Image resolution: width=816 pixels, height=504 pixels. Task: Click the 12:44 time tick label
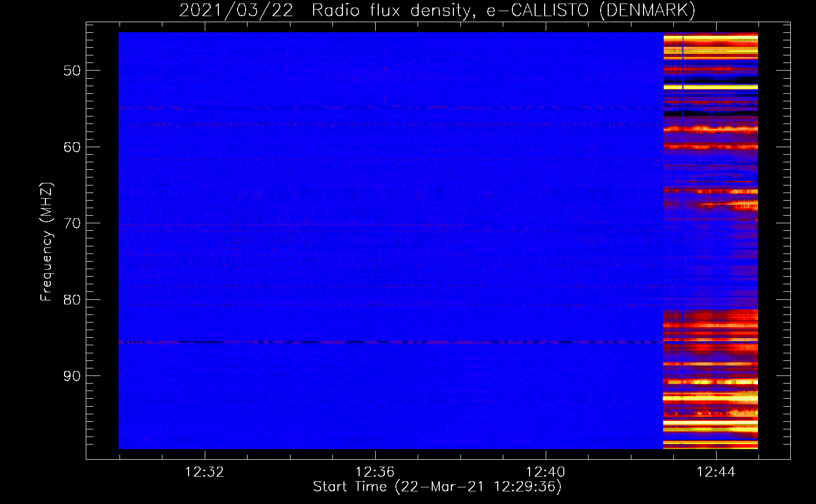point(716,472)
